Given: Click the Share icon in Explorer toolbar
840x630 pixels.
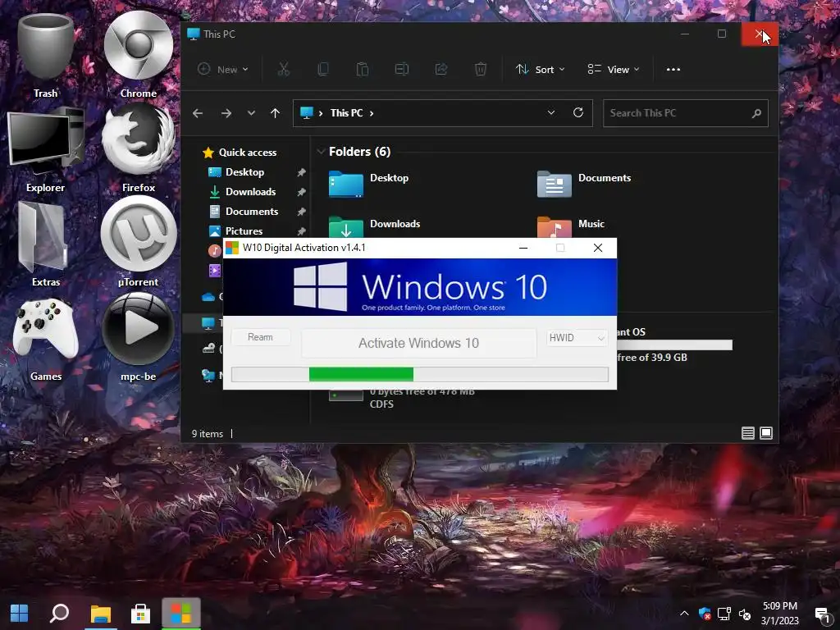Looking at the screenshot, I should click(441, 69).
